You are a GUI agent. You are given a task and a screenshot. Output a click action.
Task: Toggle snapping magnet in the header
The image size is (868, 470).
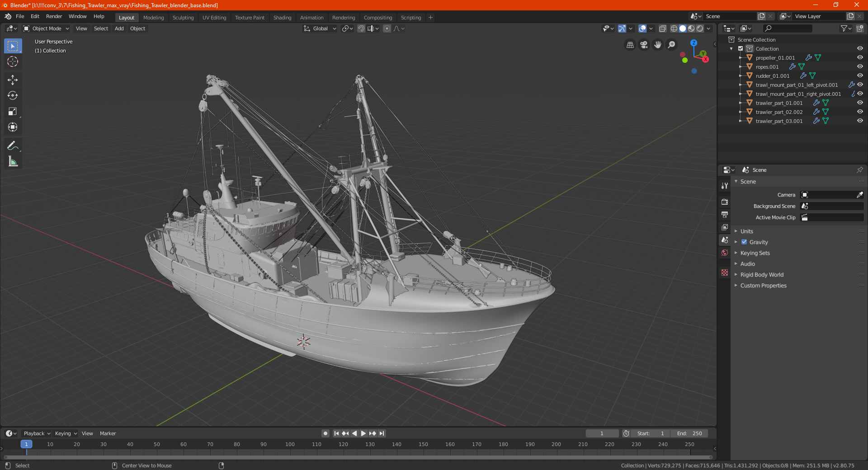361,28
